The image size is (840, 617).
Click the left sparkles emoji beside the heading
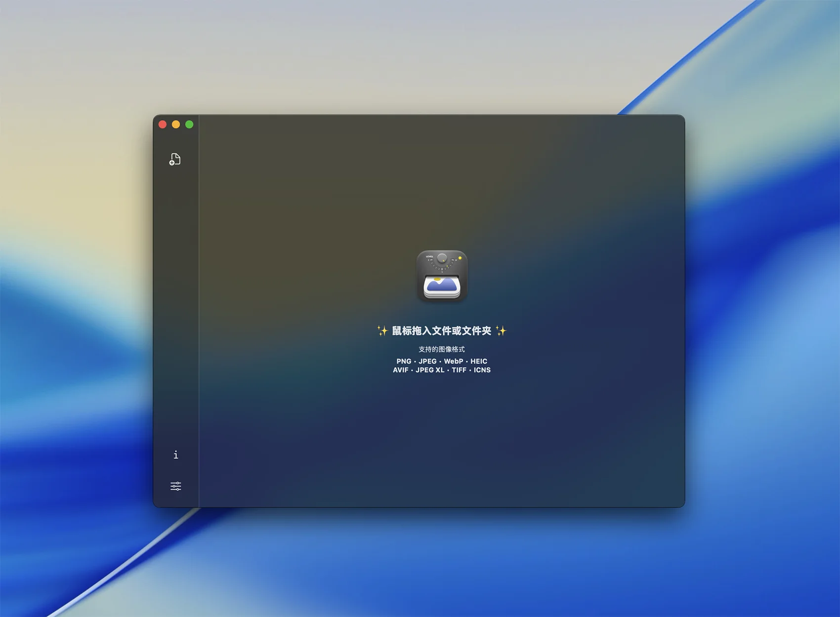tap(382, 330)
